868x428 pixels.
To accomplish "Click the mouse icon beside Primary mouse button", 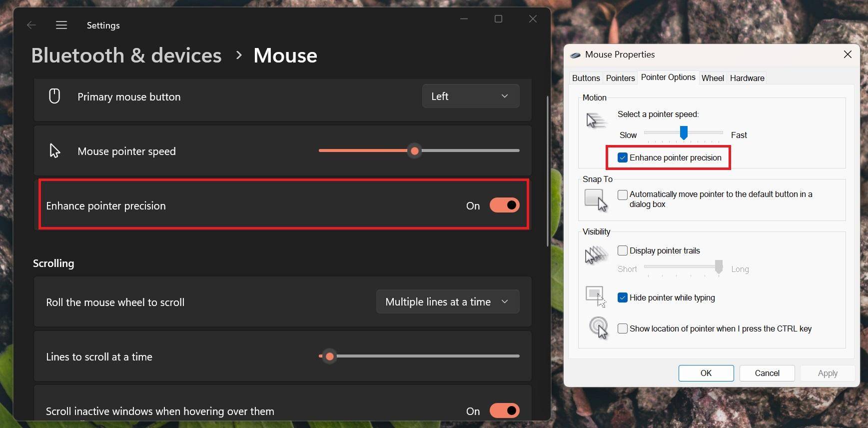I will 54,96.
